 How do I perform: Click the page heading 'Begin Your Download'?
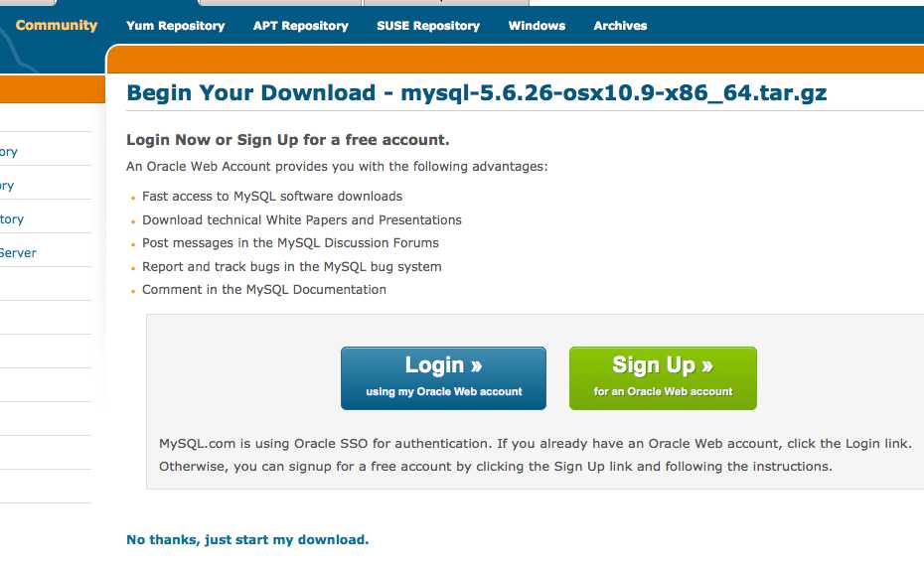[476, 93]
